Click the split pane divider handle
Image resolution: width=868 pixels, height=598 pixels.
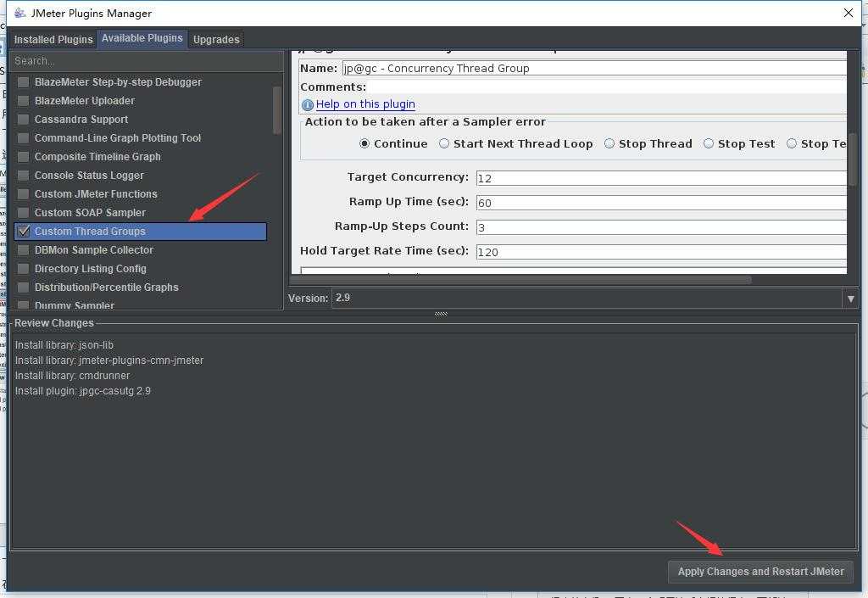click(441, 313)
